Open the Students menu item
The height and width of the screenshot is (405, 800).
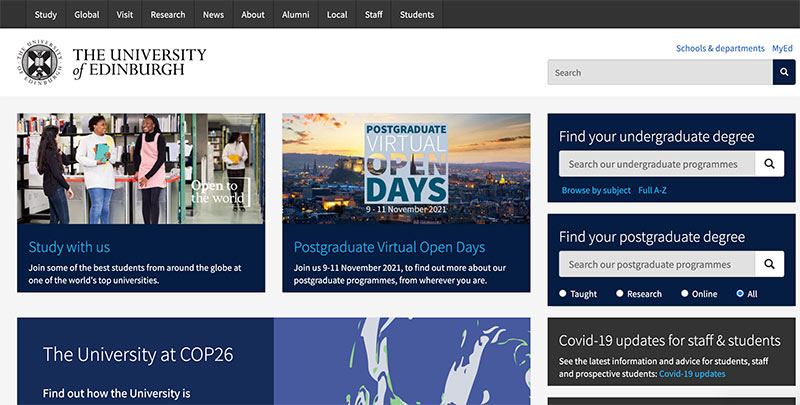click(x=417, y=14)
